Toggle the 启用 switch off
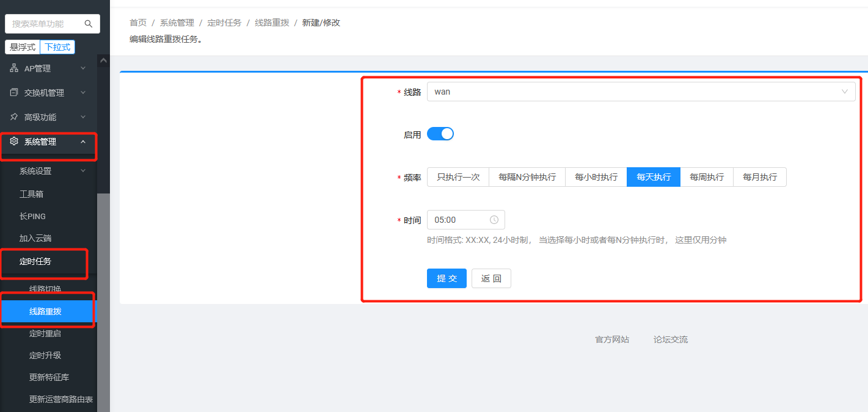This screenshot has width=868, height=412. pos(440,134)
